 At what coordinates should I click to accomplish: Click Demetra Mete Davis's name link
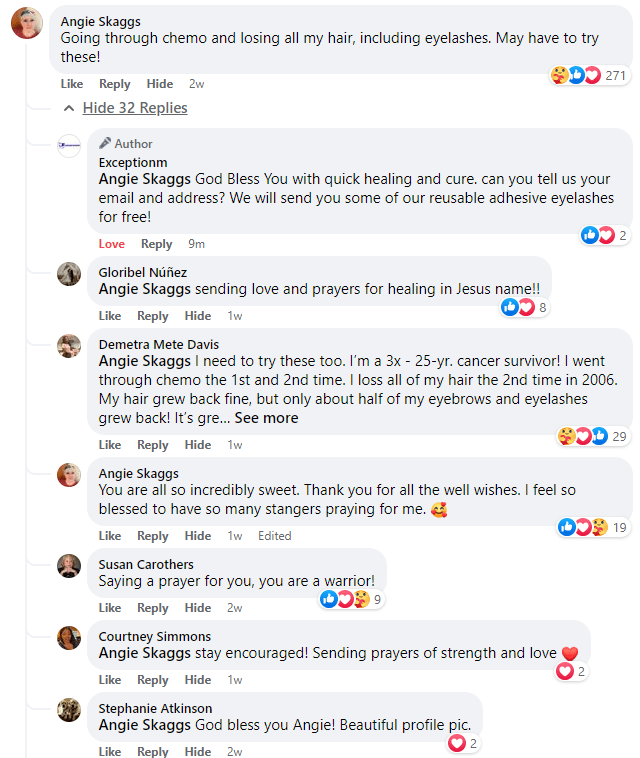coord(158,344)
